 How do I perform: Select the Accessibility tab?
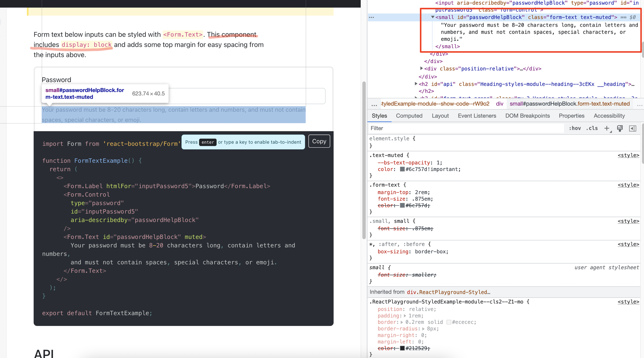(609, 116)
